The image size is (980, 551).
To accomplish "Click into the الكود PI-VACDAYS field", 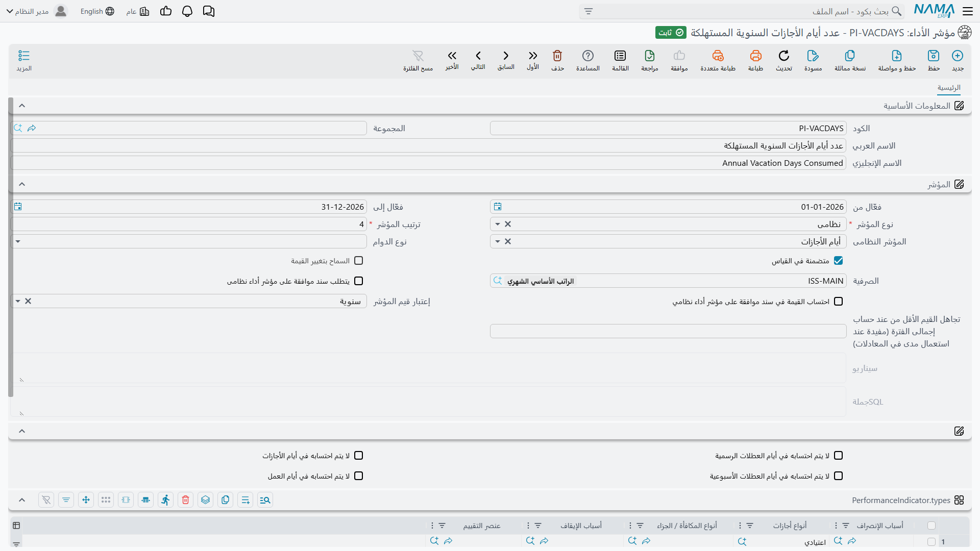I will coord(668,128).
